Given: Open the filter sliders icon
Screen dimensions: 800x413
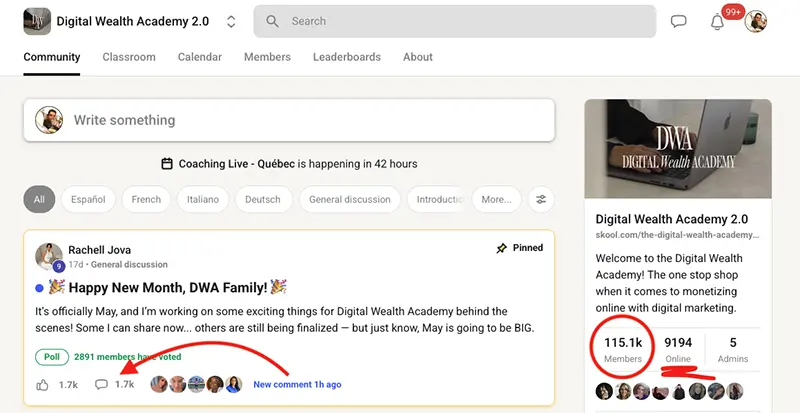Looking at the screenshot, I should click(x=541, y=200).
